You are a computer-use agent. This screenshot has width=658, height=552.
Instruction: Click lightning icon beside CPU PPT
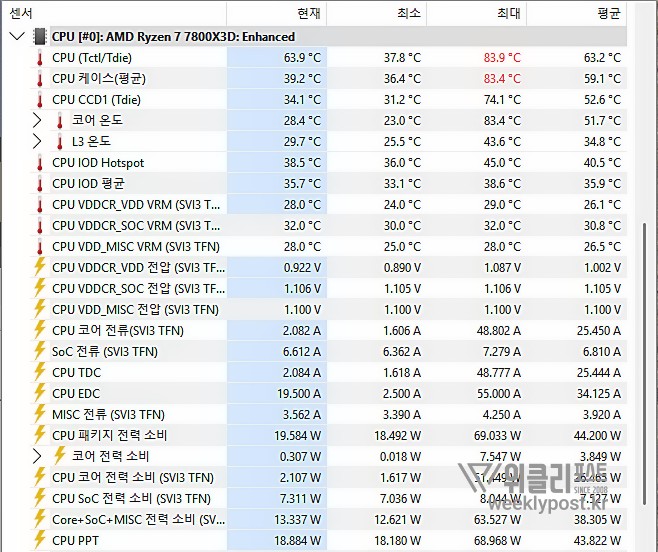click(40, 540)
